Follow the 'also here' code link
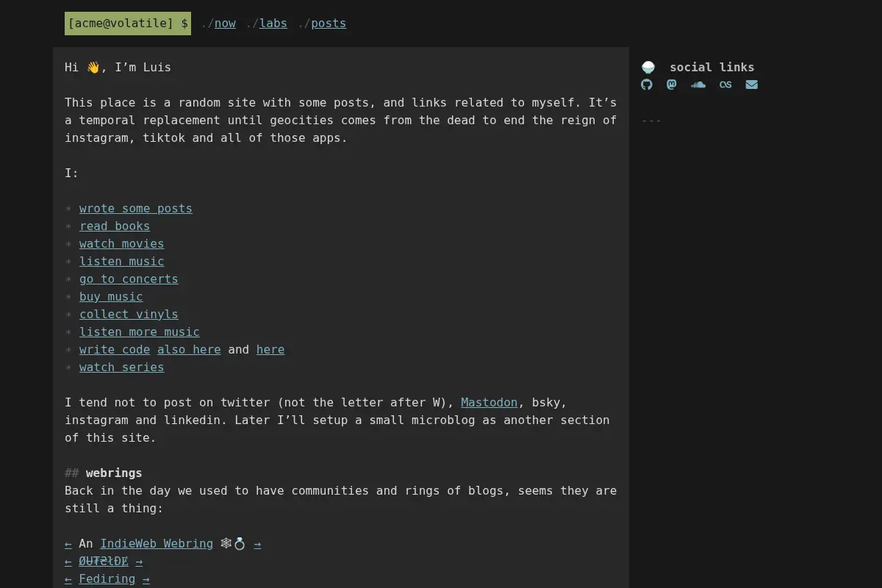Screen dimensions: 882x588 coord(189,350)
